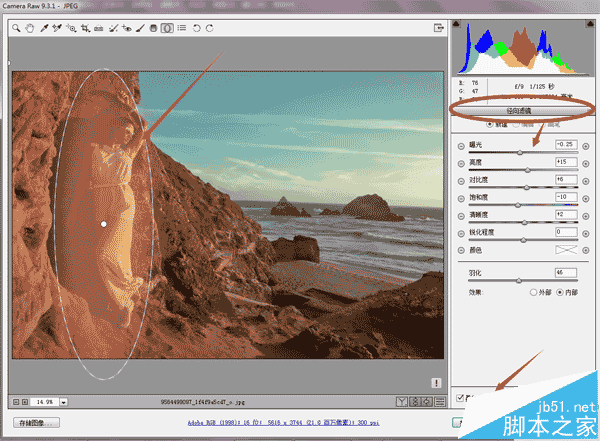Click the 饱和度 value field showing -10
Screen dimensions: 600x441
[x=566, y=197]
